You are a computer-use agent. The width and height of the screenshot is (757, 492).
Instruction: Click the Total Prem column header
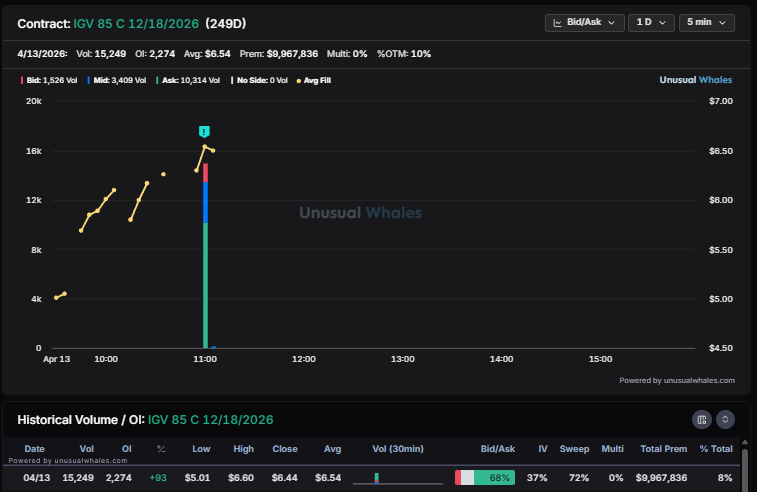(663, 449)
